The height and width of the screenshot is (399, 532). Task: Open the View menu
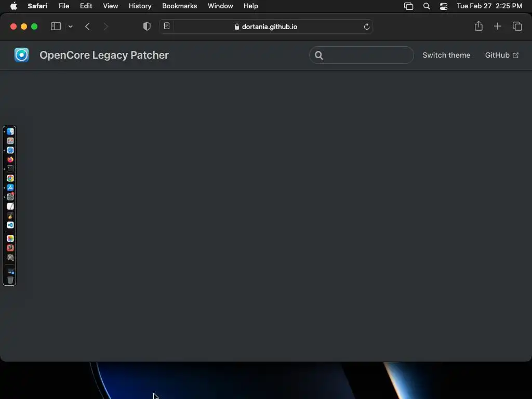(110, 6)
